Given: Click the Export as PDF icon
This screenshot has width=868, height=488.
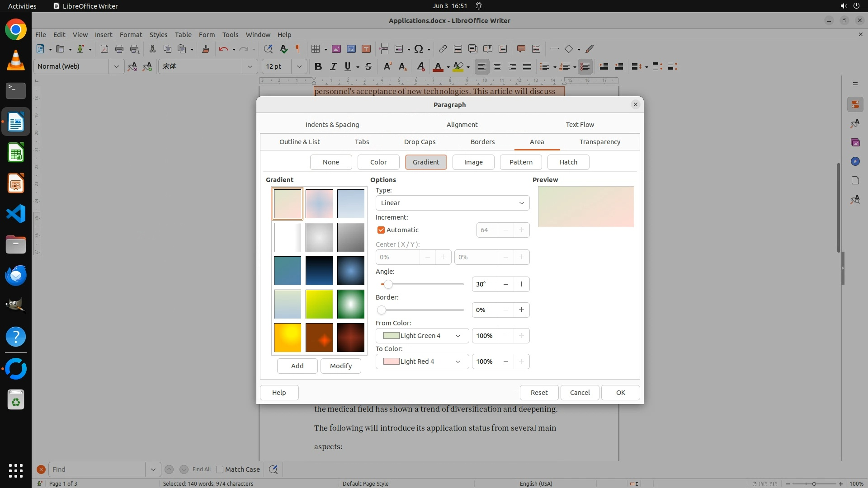Looking at the screenshot, I should pyautogui.click(x=104, y=49).
